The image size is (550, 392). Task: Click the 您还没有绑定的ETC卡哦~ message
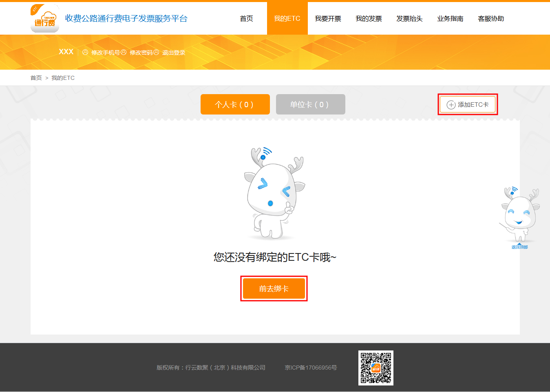pyautogui.click(x=275, y=257)
